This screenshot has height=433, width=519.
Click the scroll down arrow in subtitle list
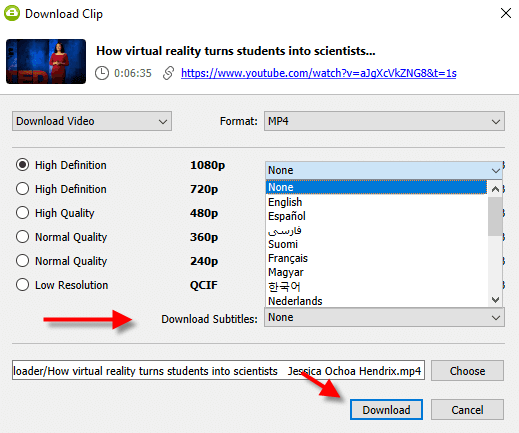(x=495, y=300)
